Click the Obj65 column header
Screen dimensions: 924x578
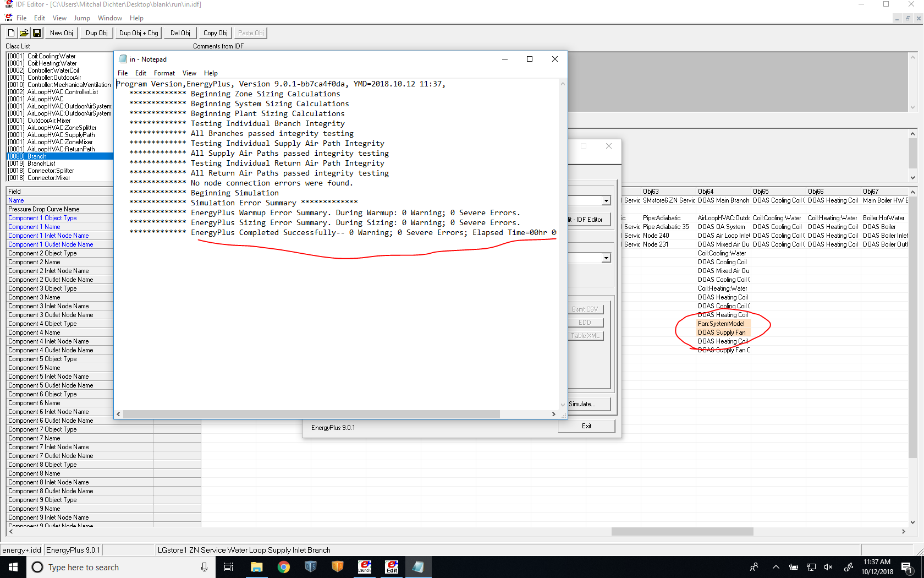point(778,192)
